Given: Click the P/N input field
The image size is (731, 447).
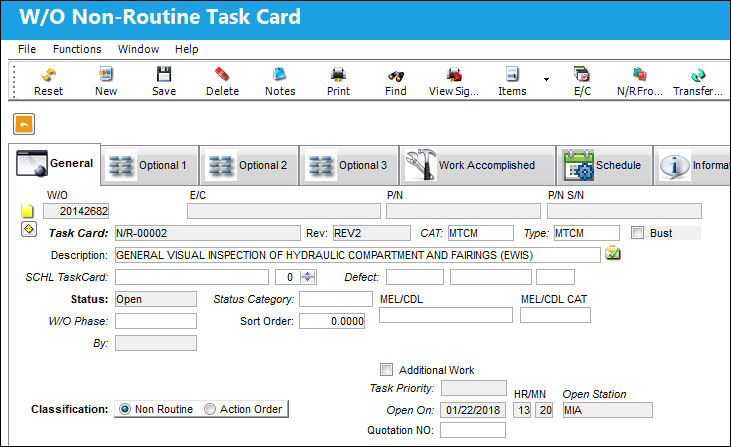Looking at the screenshot, I should [x=463, y=211].
